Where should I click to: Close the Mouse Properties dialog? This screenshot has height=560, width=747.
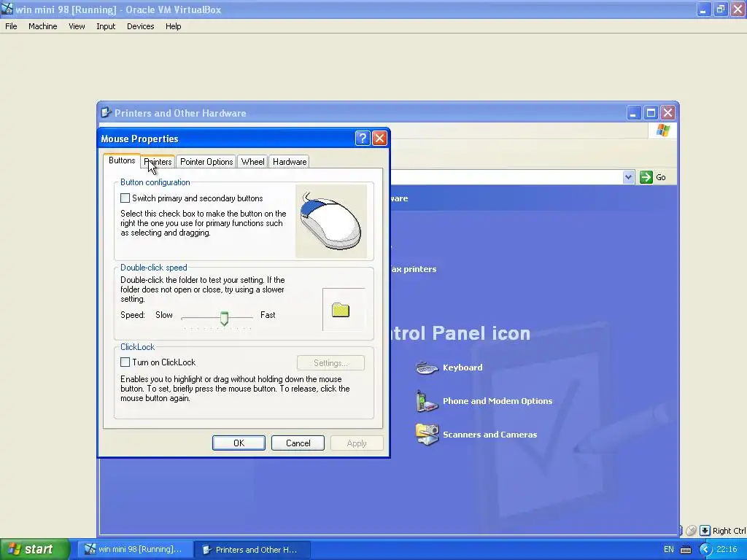pos(379,139)
